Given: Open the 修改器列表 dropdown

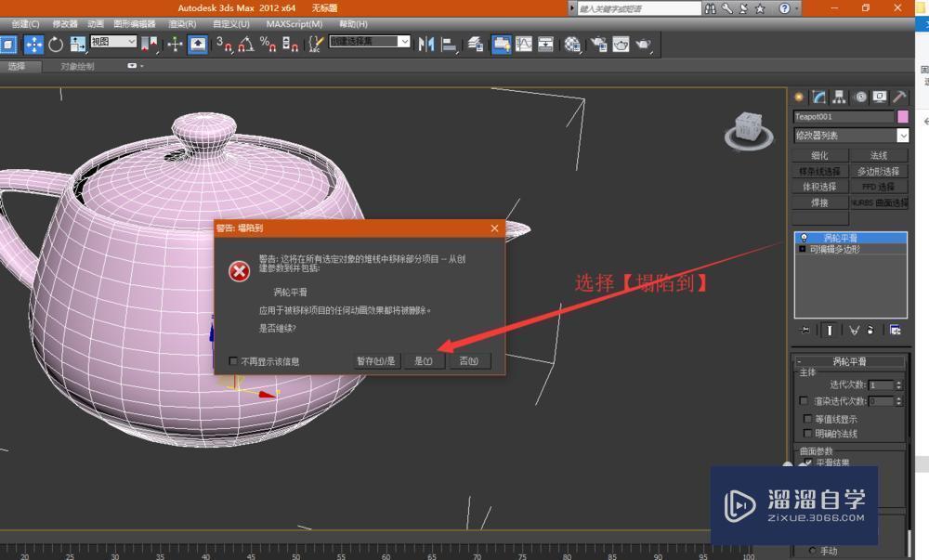Looking at the screenshot, I should (845, 135).
